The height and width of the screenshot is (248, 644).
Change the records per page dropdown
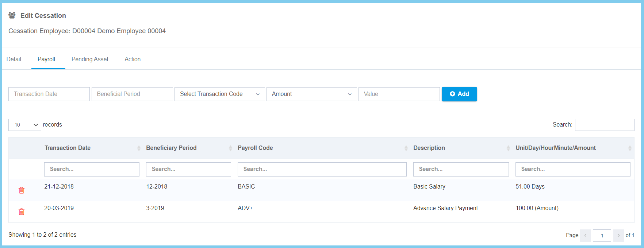(x=25, y=125)
